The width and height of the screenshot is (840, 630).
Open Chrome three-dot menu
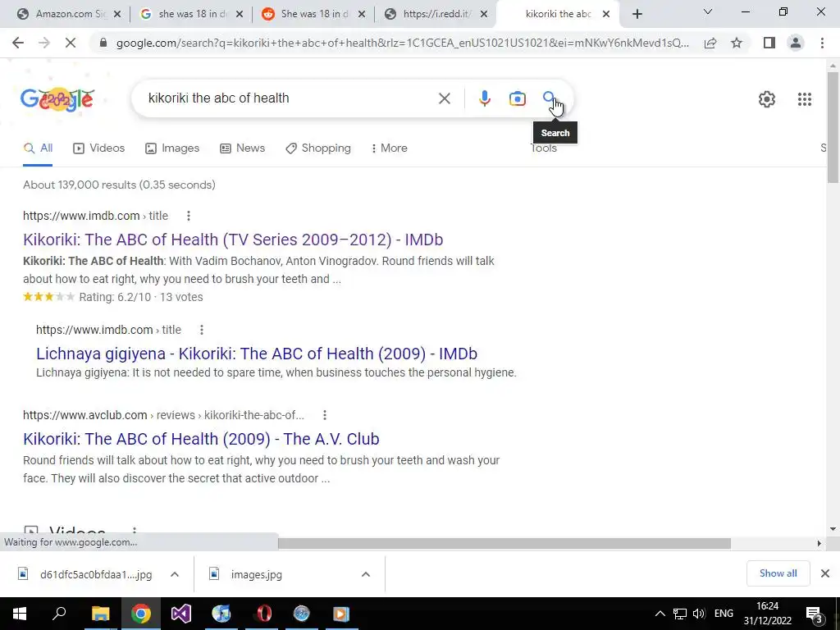pos(822,43)
